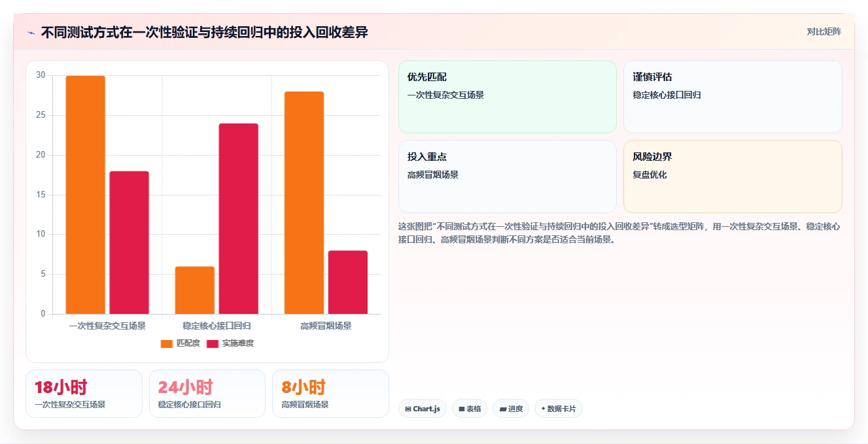This screenshot has height=444, width=868.
Task: Click the icon inside the 进度 chip
Action: coord(503,409)
